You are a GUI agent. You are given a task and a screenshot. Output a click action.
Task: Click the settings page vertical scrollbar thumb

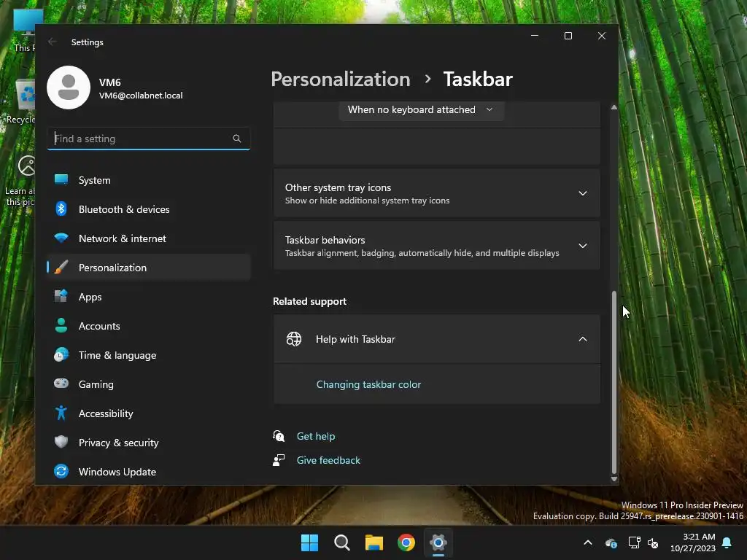614,382
